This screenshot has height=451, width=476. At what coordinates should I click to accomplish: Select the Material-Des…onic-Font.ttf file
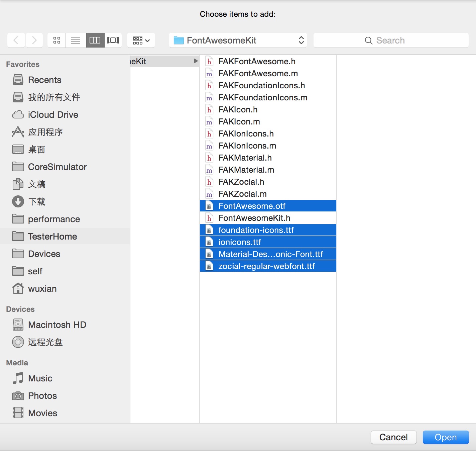click(268, 254)
